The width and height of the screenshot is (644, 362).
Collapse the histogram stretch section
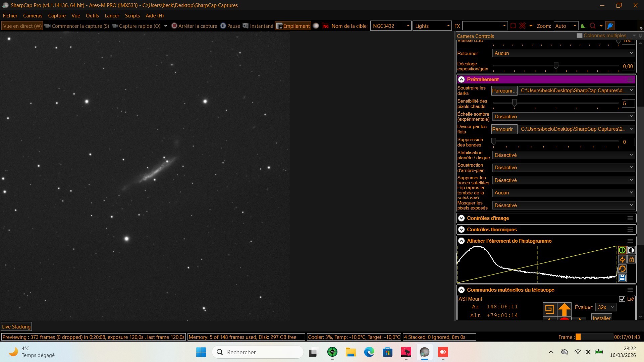(x=462, y=241)
